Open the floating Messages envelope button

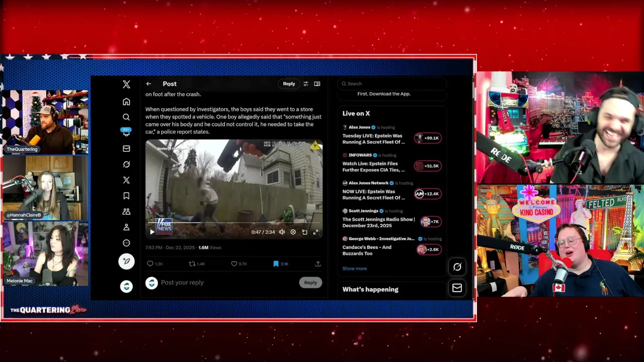point(457,288)
